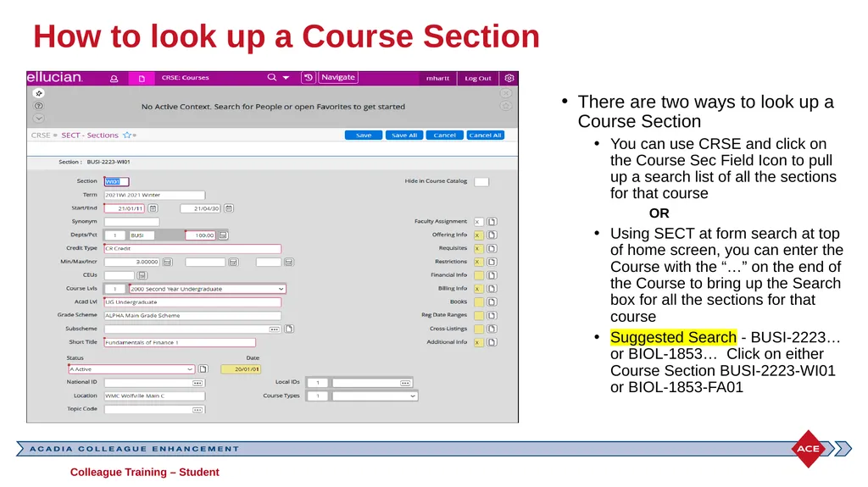Screen dimensions: 868x487
Task: Toggle the Restrictions detail box
Action: click(478, 262)
